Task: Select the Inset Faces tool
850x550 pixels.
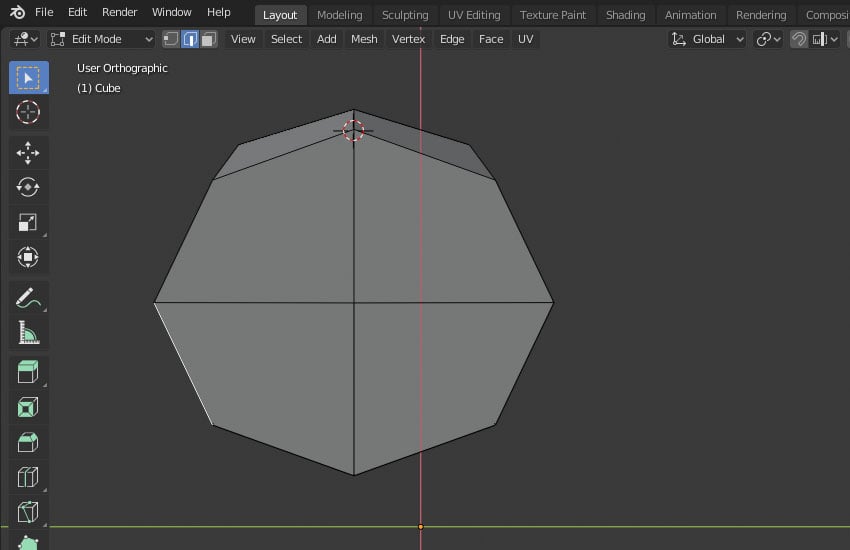Action: tap(28, 407)
